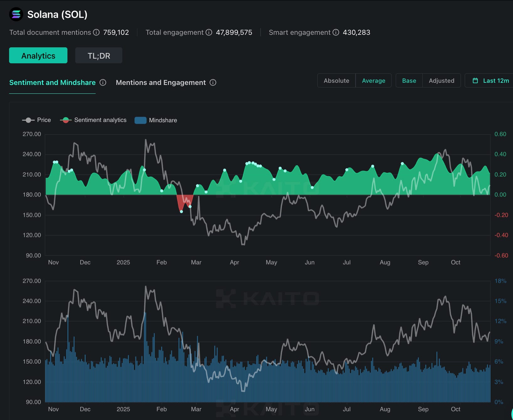Switch to the TL;DR view
Viewport: 513px width, 420px height.
click(99, 55)
